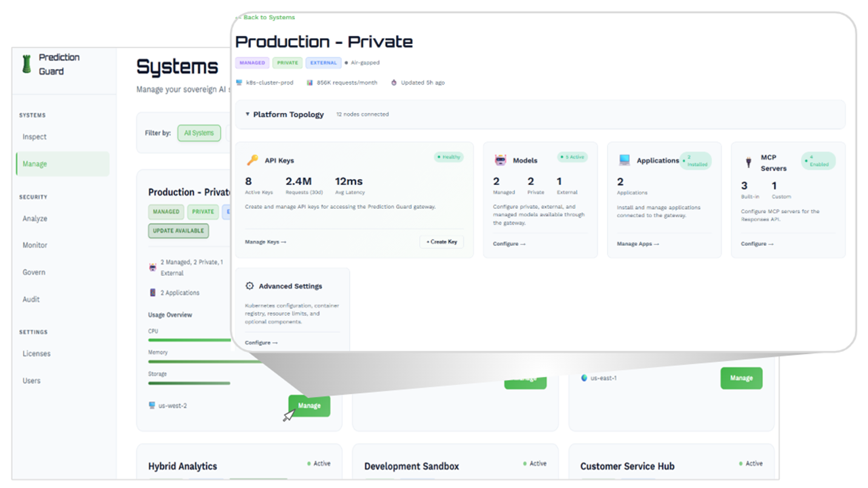Click the MANAGED tag in the detail panel
This screenshot has width=868, height=488.
252,63
